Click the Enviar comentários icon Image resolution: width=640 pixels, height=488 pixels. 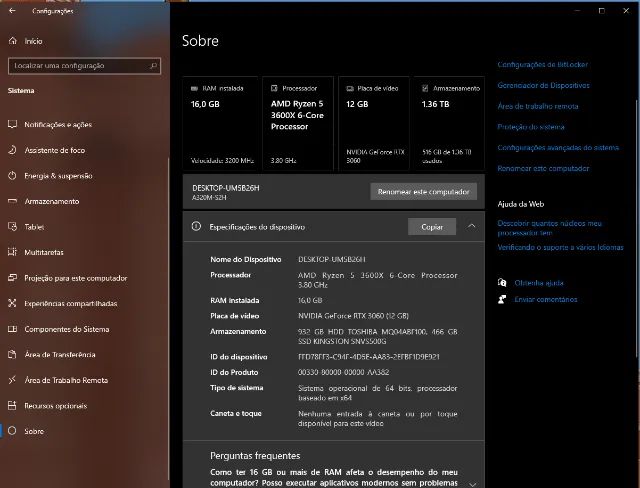point(502,299)
